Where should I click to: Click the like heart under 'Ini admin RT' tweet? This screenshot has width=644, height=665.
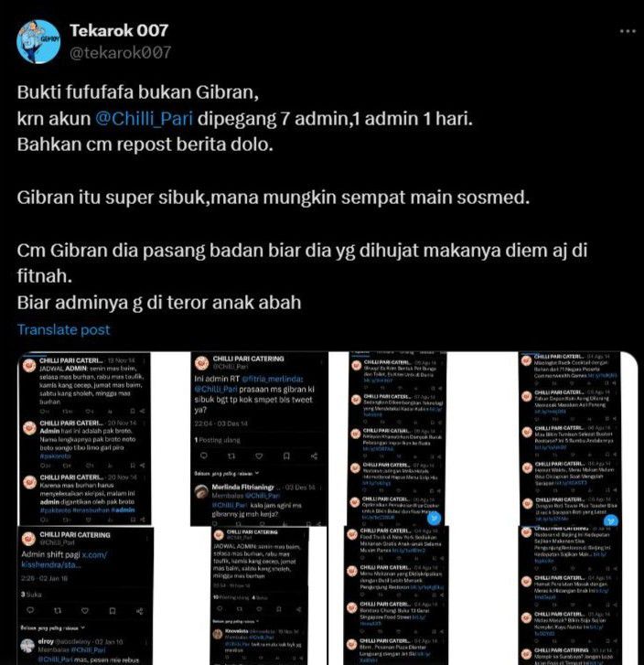pos(259,456)
